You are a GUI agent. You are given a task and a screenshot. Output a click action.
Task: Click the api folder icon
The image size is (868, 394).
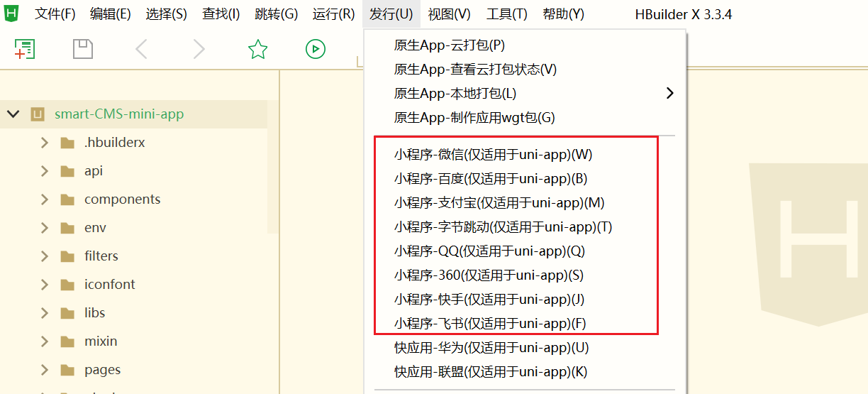tap(67, 171)
